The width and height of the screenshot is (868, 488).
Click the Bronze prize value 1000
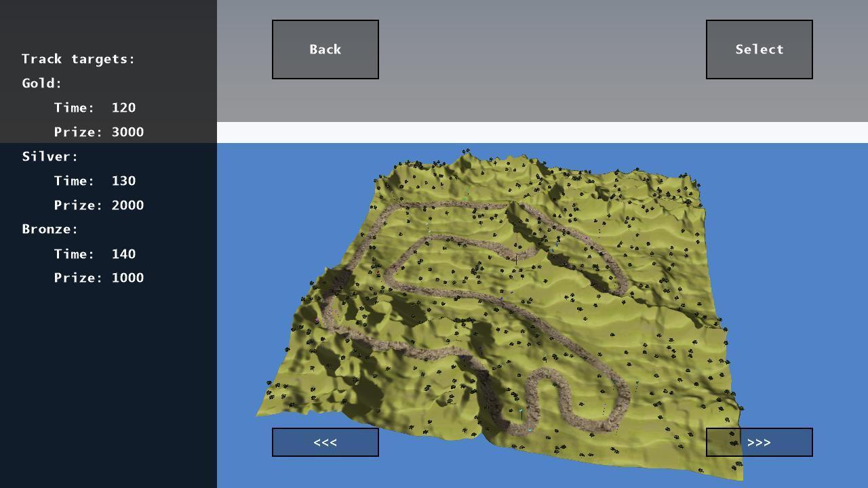127,278
